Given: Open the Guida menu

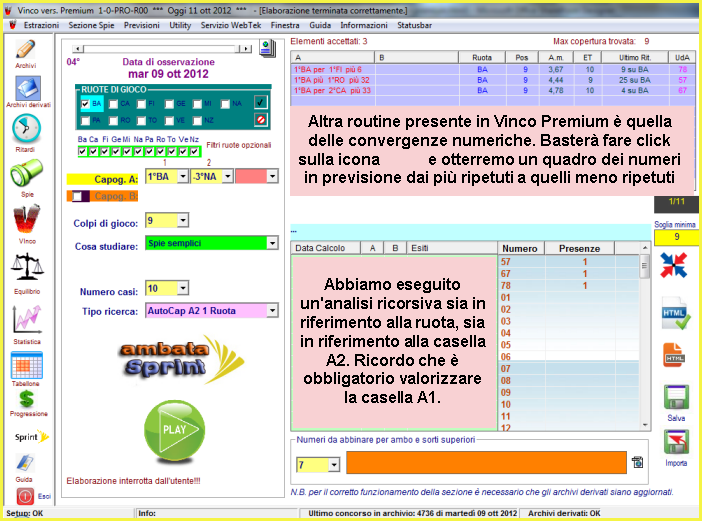Looking at the screenshot, I should point(320,26).
